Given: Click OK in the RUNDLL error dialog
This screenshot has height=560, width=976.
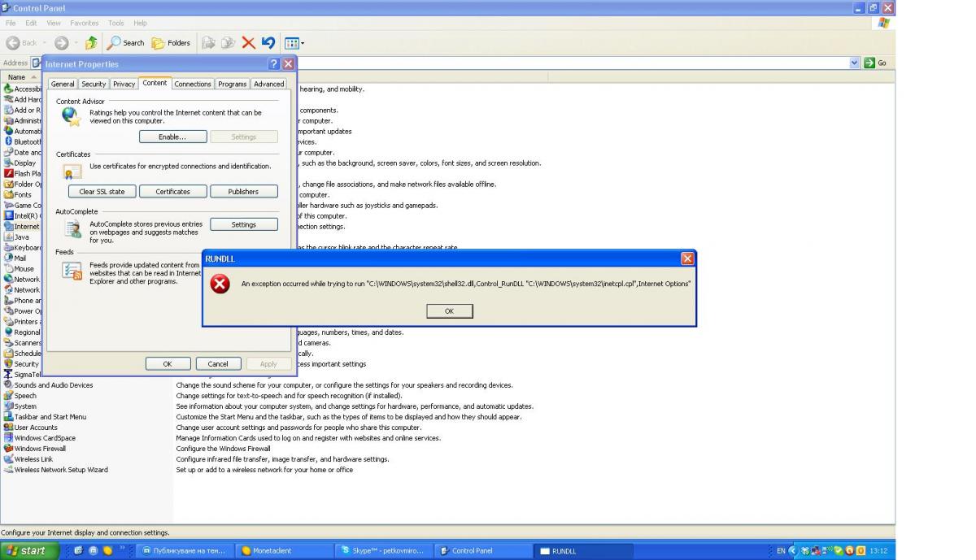Looking at the screenshot, I should click(449, 311).
